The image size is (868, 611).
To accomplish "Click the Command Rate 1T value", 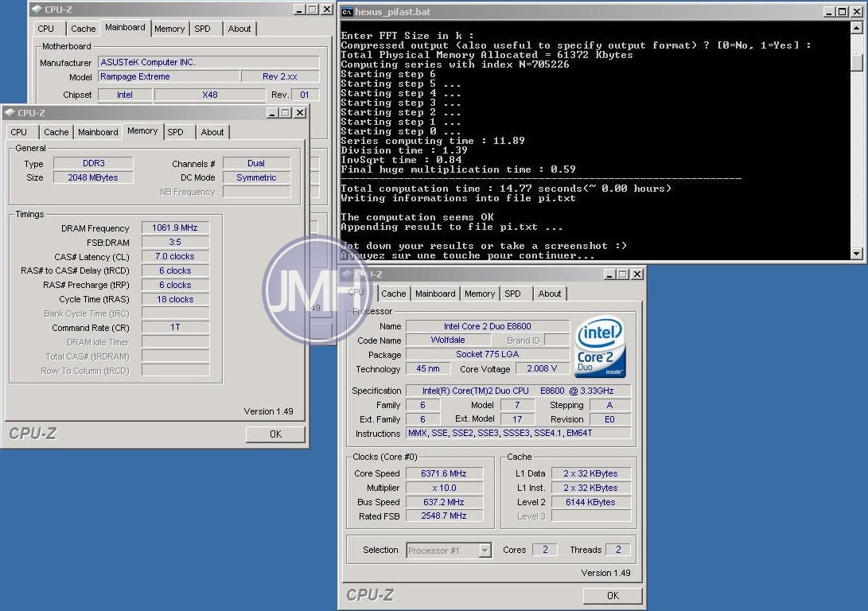I will (175, 328).
